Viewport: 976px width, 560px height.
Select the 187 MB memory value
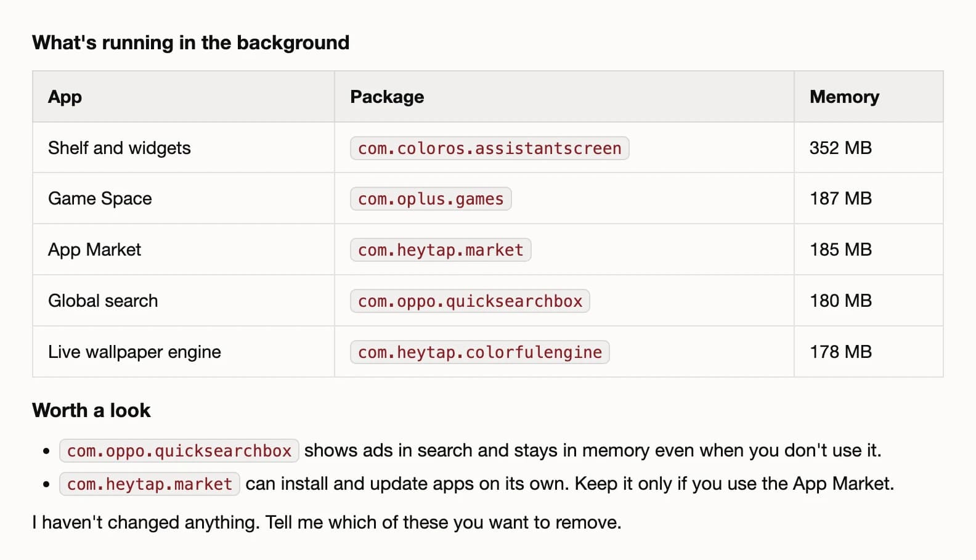pos(840,198)
